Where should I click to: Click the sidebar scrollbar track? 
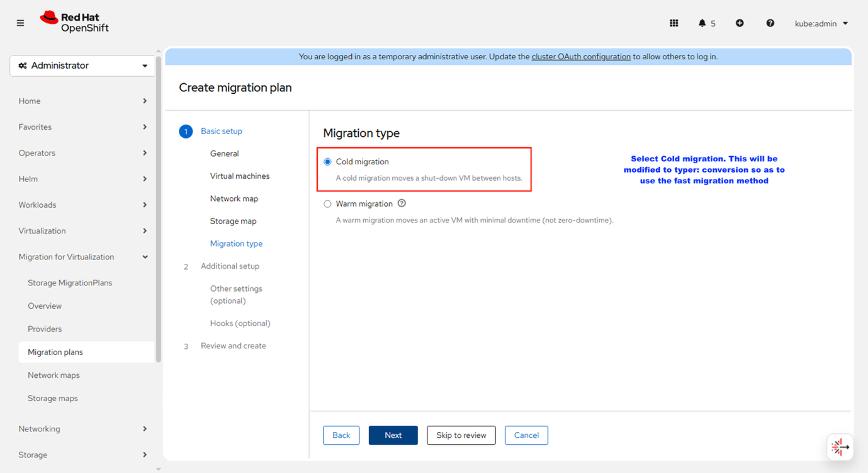pos(158,252)
